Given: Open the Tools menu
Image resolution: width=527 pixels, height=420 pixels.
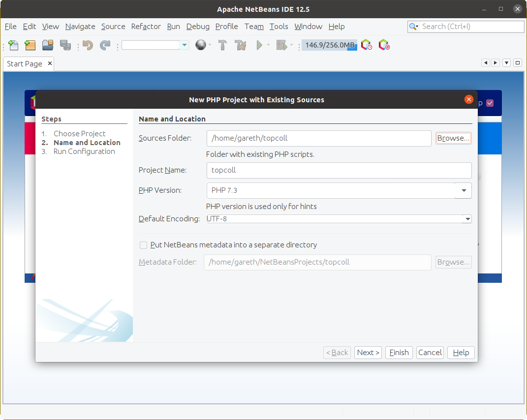Looking at the screenshot, I should (279, 27).
